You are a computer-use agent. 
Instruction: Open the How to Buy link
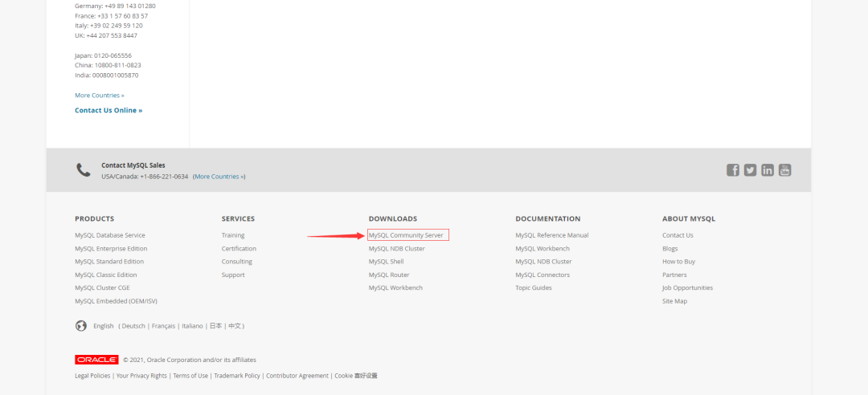678,262
